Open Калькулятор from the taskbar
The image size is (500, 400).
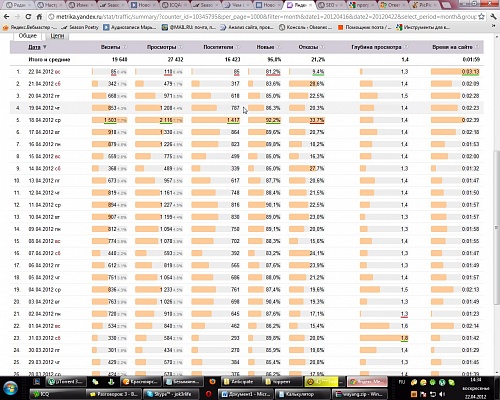303,394
